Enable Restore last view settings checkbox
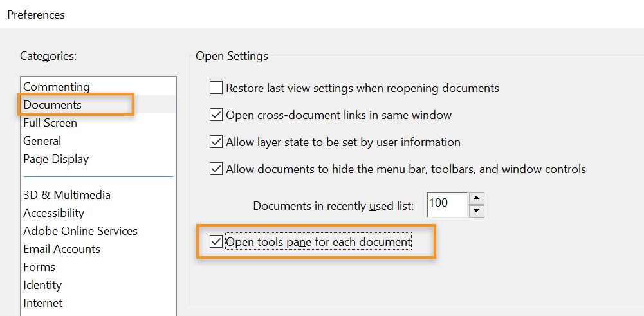This screenshot has height=316, width=644. (x=216, y=88)
